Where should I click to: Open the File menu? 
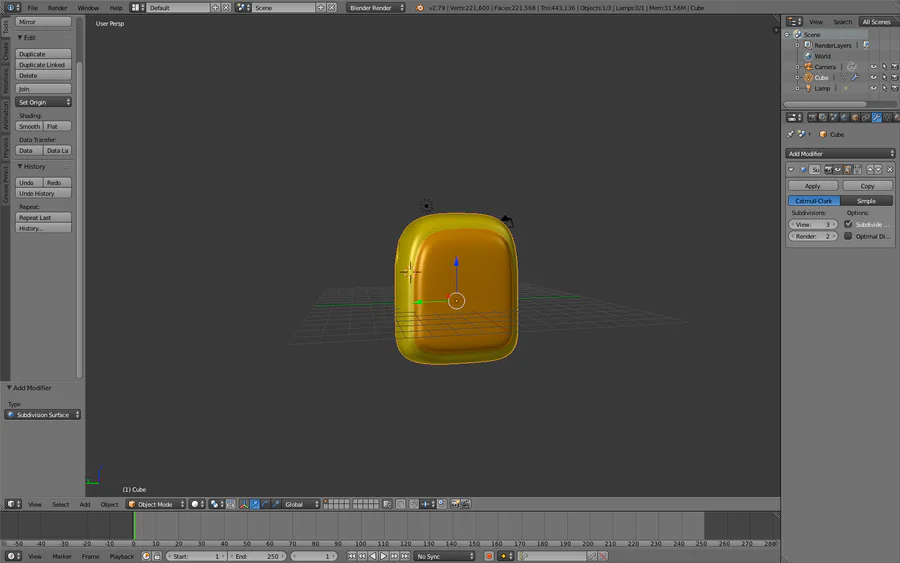point(33,8)
